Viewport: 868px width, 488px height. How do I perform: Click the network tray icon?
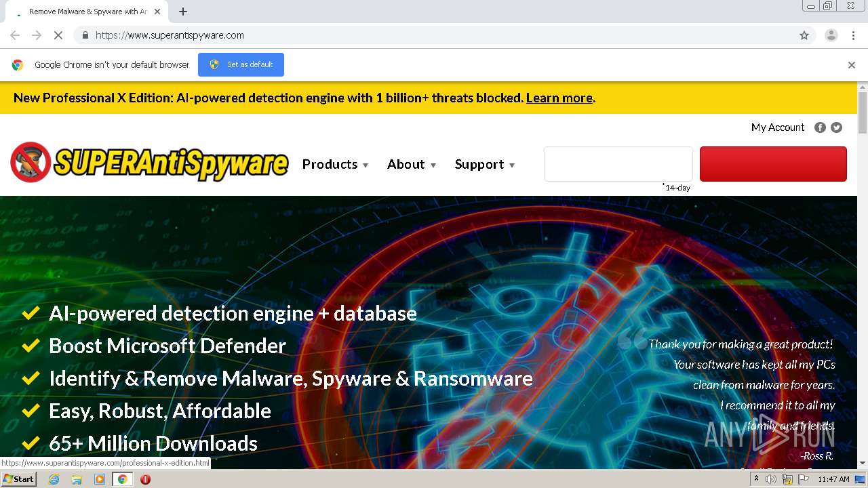point(787,479)
